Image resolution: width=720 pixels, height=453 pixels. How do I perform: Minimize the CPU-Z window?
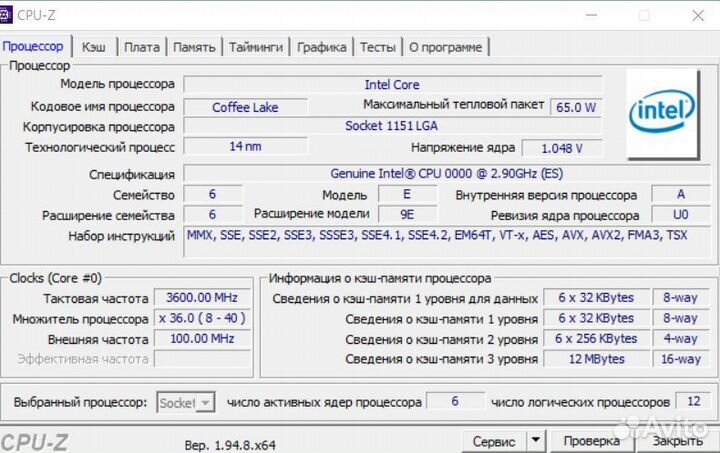tap(591, 15)
